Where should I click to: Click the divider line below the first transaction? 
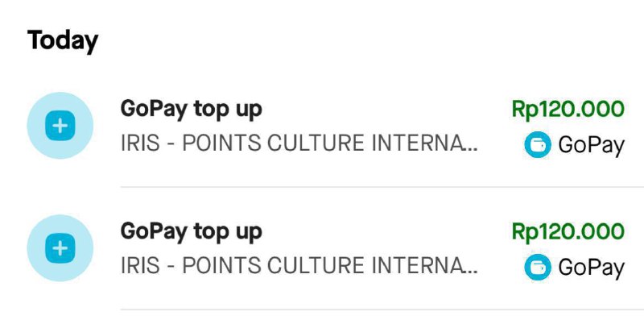pyautogui.click(x=382, y=187)
